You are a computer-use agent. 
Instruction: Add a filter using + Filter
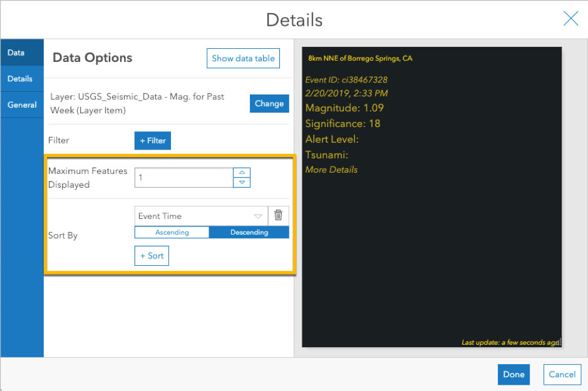(x=152, y=140)
